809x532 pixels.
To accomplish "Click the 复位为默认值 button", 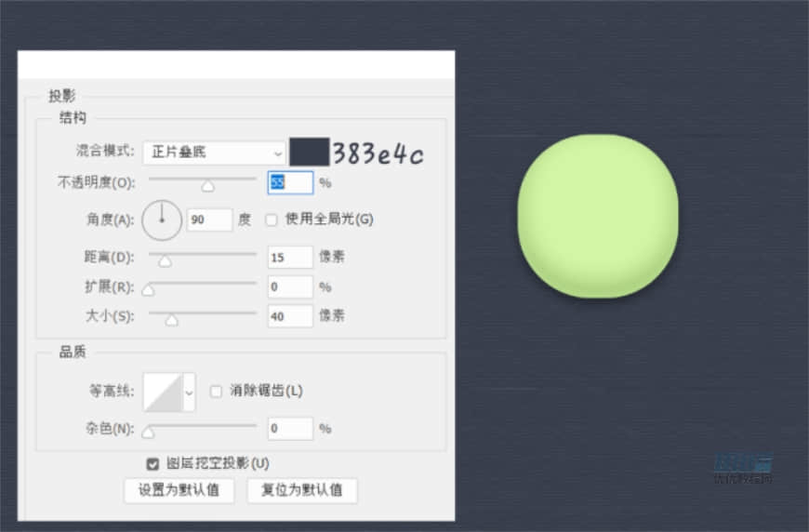I will tap(302, 490).
